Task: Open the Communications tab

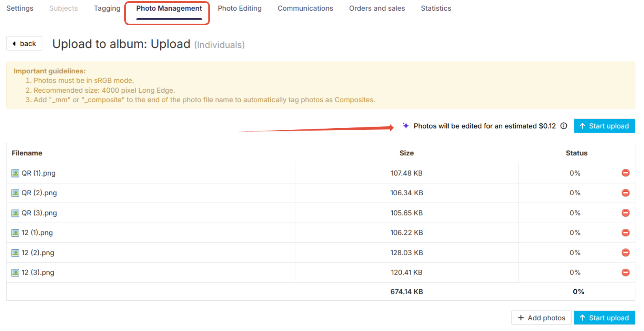Action: click(x=305, y=8)
